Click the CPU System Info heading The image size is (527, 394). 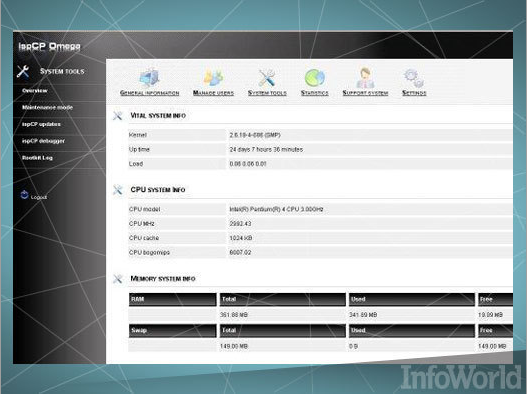click(158, 190)
